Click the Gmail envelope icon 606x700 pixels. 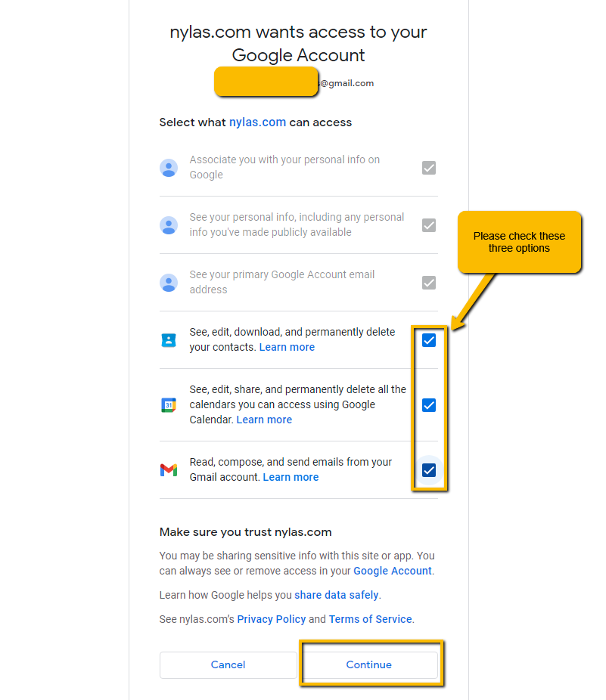(169, 470)
